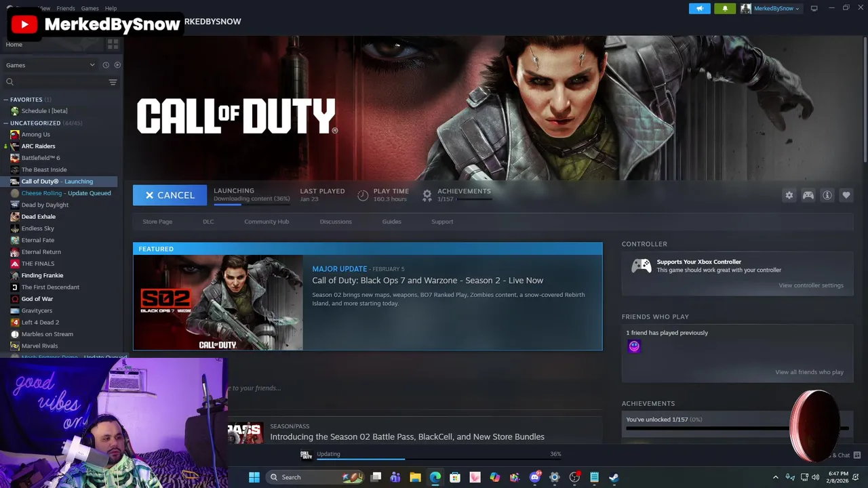The image size is (868, 488).
Task: Toggle sort by recent activity clock icon
Action: pos(106,65)
